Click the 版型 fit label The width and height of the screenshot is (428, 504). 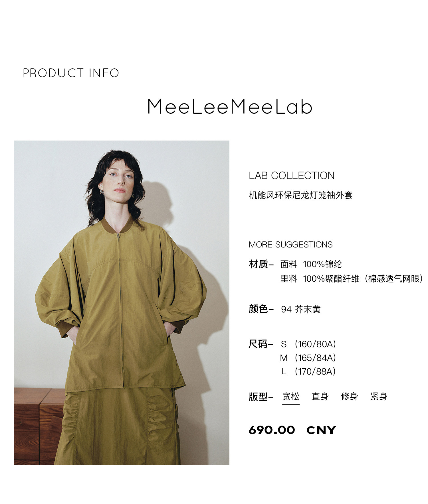[258, 397]
